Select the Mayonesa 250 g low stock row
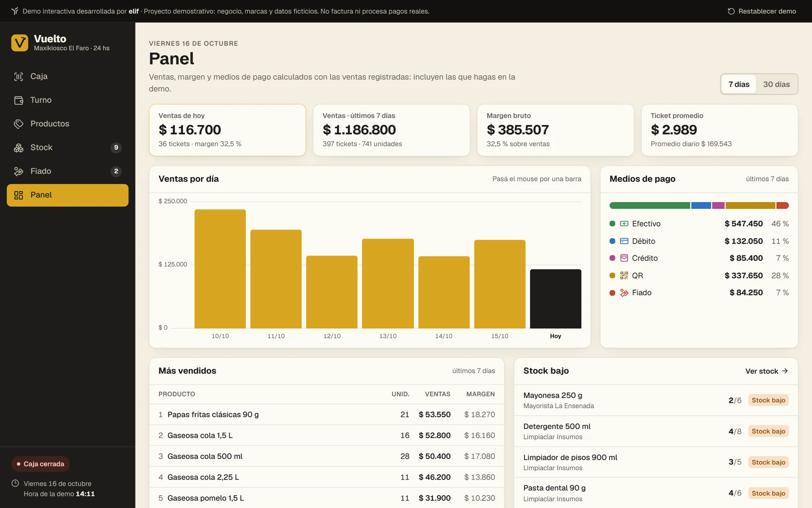 (x=656, y=400)
